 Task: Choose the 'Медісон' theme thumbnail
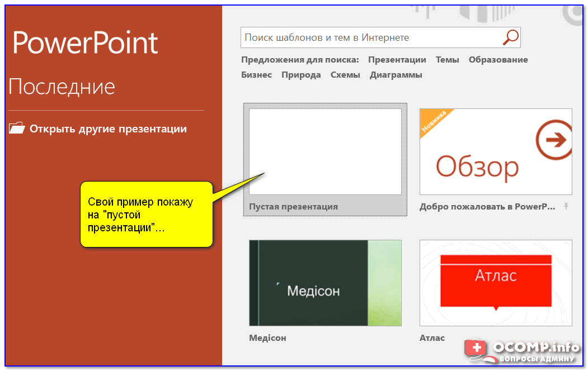pyautogui.click(x=325, y=283)
